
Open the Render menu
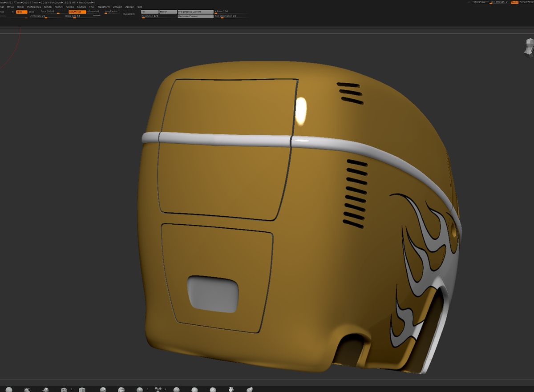pos(48,7)
